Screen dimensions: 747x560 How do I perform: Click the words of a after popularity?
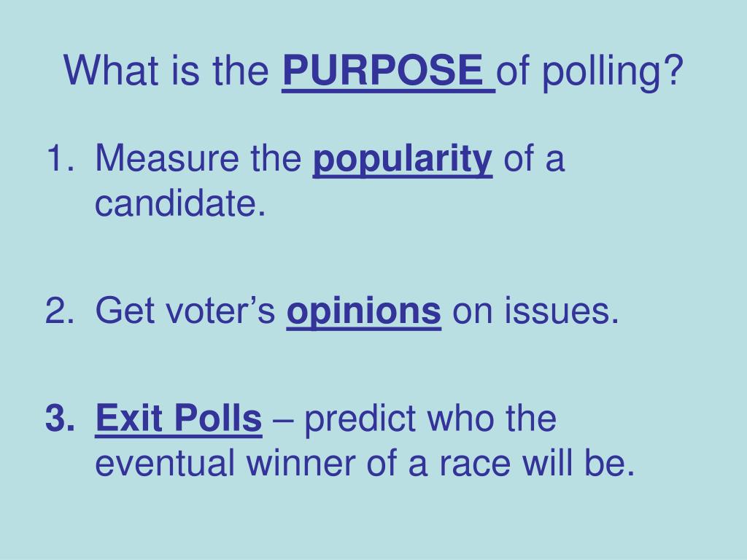[x=534, y=158]
